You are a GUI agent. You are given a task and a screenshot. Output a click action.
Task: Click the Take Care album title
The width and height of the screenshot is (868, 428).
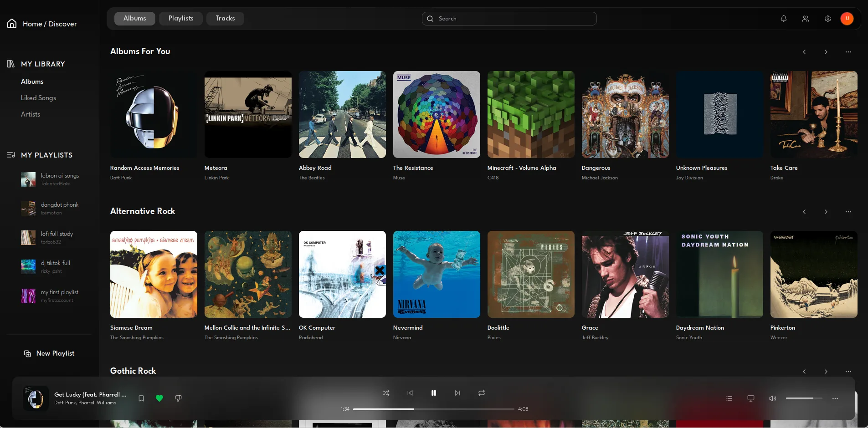784,168
